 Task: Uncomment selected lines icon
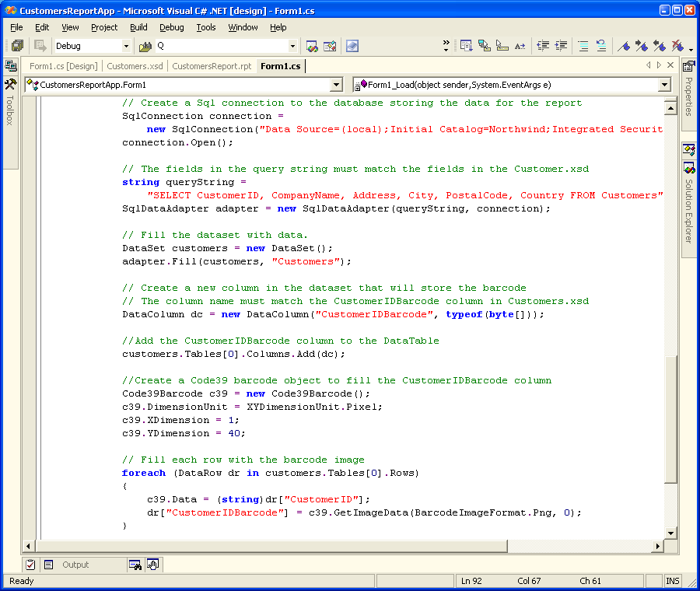601,46
